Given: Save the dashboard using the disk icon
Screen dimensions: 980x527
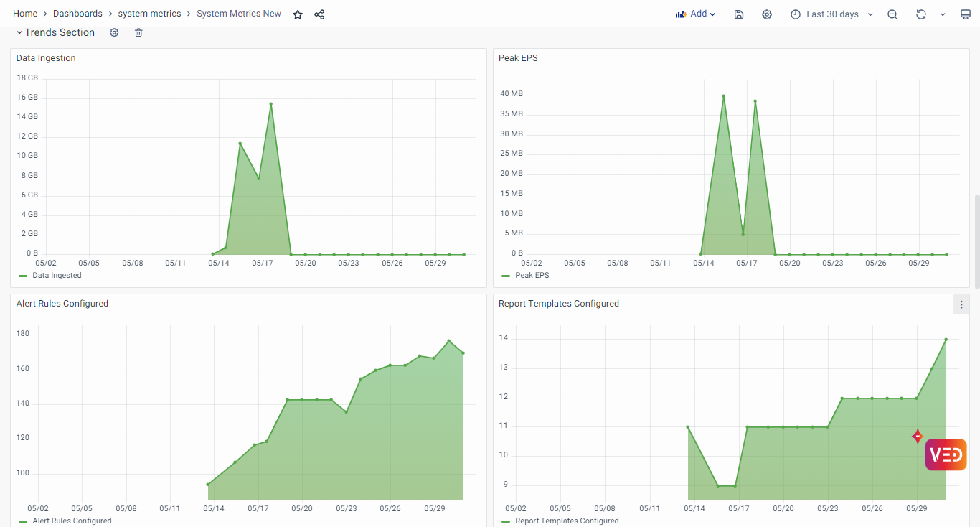Looking at the screenshot, I should (739, 14).
